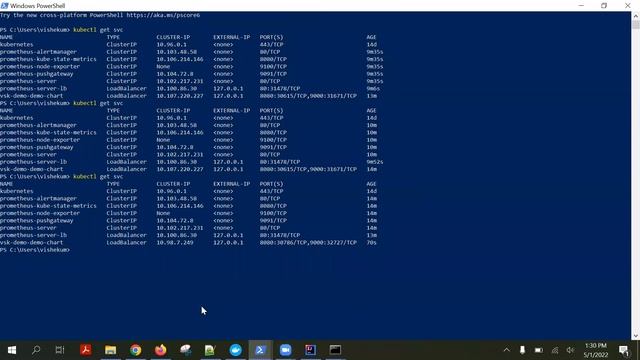Click Windows PowerShell title text
The width and height of the screenshot is (640, 360).
click(x=38, y=6)
